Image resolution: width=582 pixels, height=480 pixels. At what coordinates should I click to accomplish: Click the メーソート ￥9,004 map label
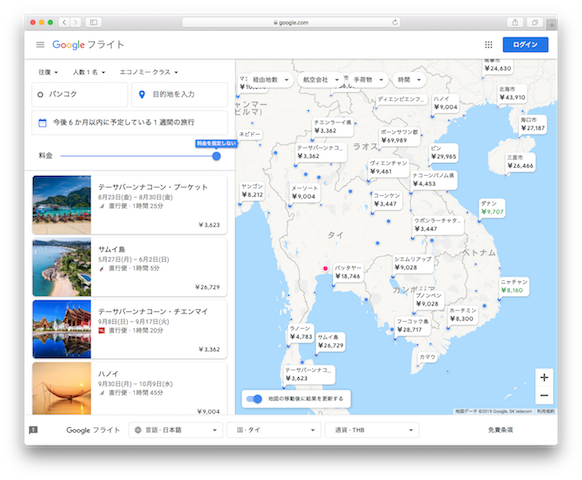coord(304,192)
